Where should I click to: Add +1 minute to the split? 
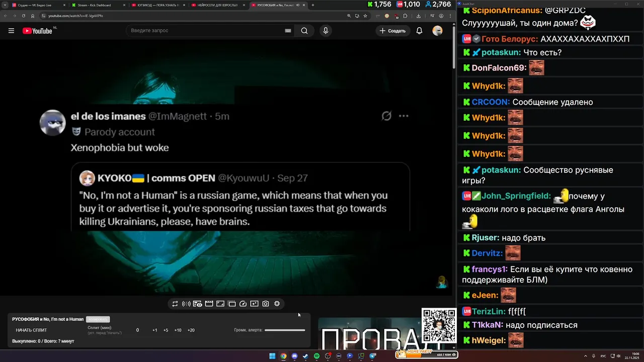[x=155, y=330]
